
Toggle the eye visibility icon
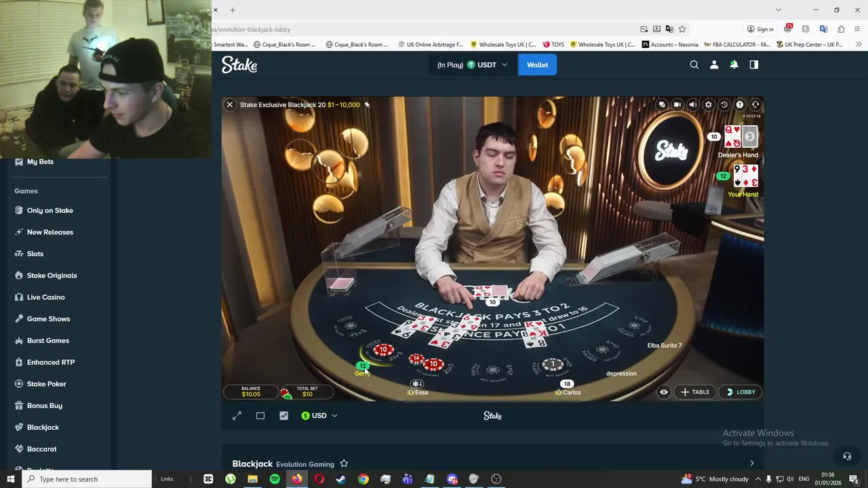[664, 392]
